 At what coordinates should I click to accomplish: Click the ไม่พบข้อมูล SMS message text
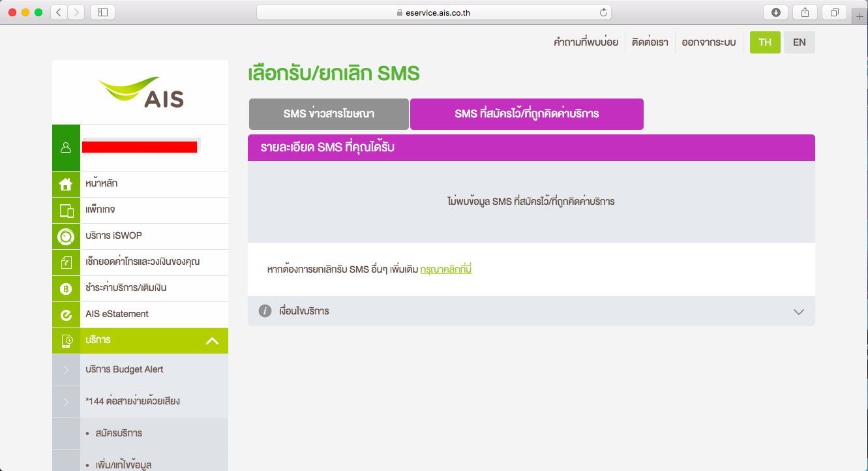[x=531, y=202]
